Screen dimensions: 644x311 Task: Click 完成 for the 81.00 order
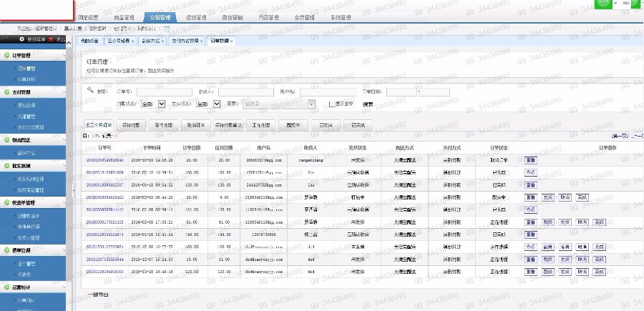click(599, 222)
